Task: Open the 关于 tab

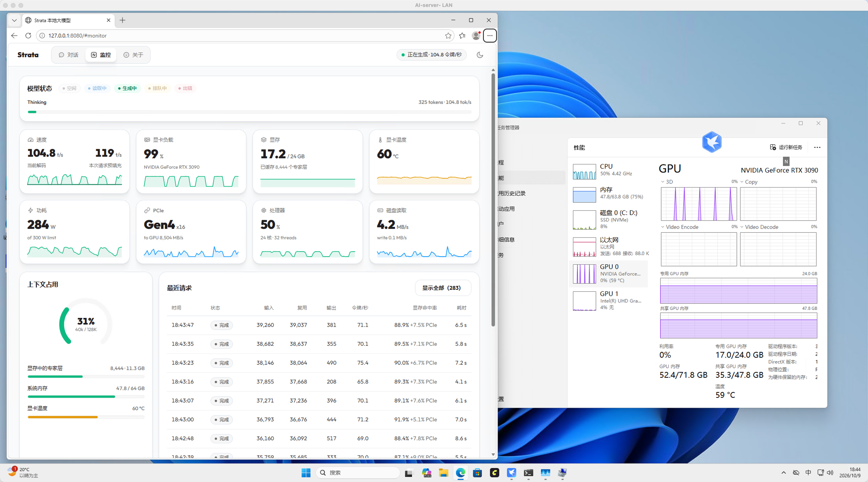Action: pyautogui.click(x=133, y=55)
